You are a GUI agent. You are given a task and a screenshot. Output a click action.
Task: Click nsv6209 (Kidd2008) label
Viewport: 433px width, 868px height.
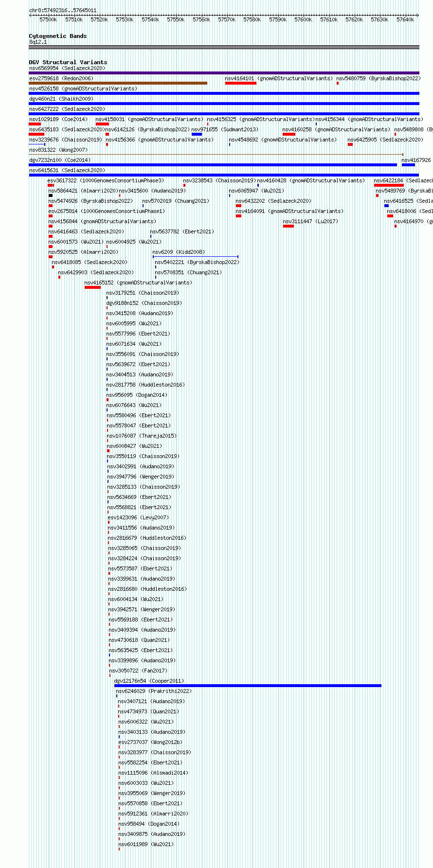click(x=179, y=252)
